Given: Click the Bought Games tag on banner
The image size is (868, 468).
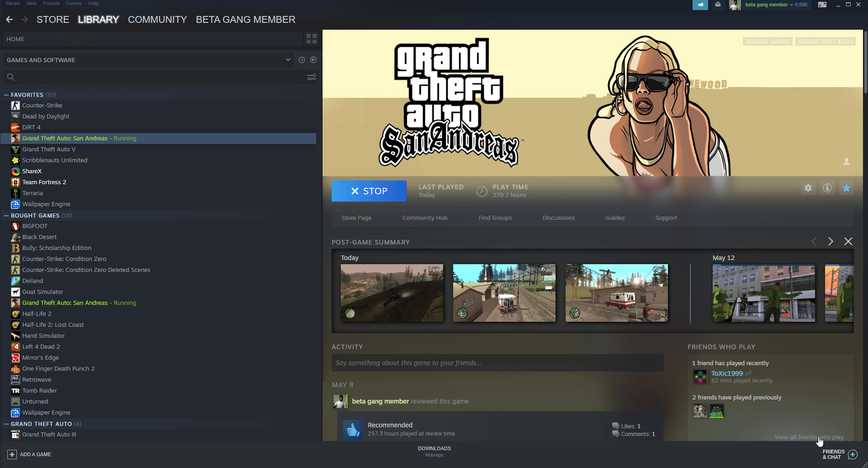Looking at the screenshot, I should [767, 42].
